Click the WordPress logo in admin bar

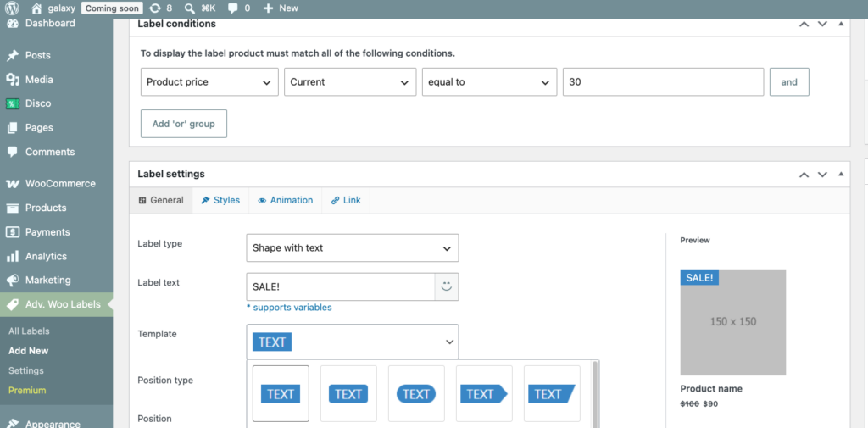coord(12,8)
